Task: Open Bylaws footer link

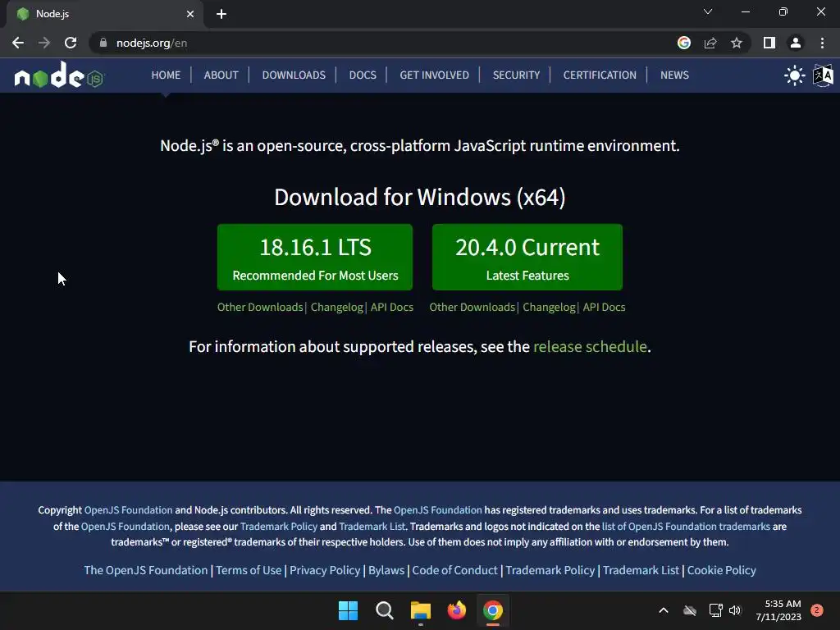Action: point(386,570)
